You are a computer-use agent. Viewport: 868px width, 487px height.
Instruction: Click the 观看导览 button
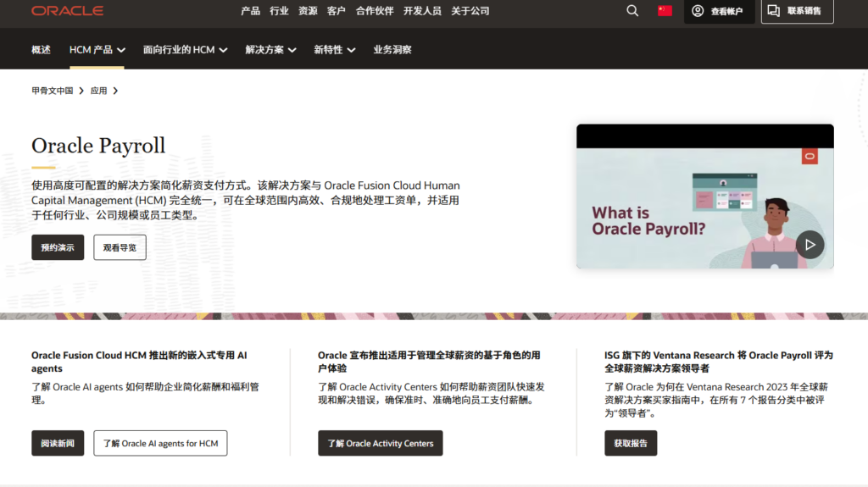(120, 247)
